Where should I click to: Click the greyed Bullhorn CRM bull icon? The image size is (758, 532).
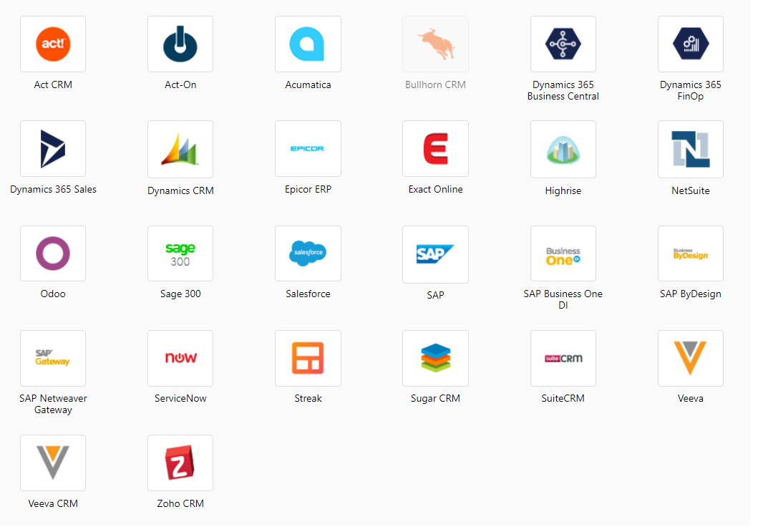coord(436,44)
